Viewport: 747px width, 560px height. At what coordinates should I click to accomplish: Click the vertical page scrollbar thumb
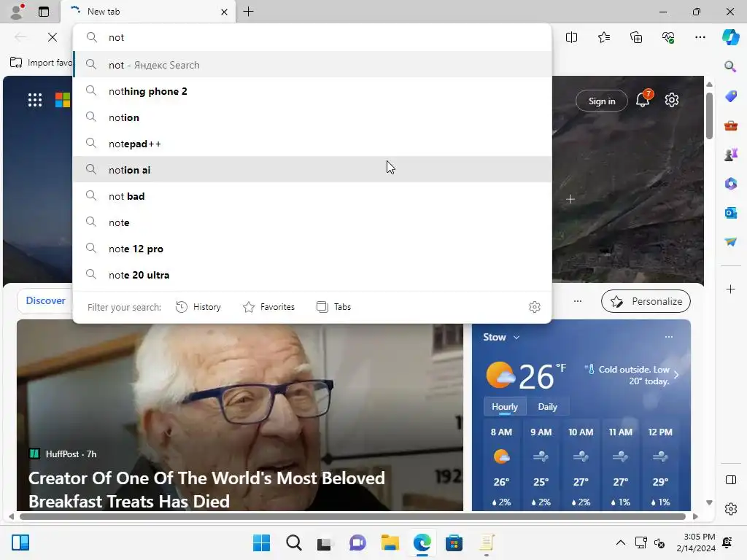click(709, 116)
